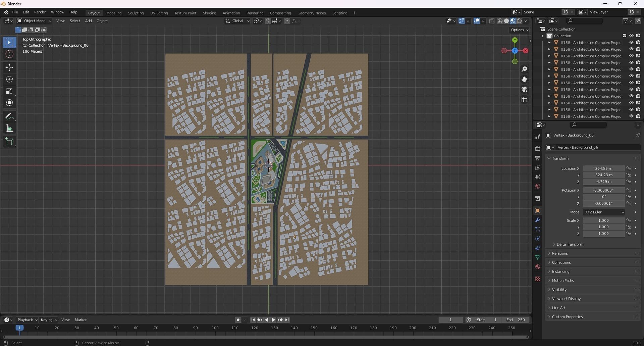Expand the Delta Transform panel
Viewport: 644px width, 349px height.
[x=570, y=244]
